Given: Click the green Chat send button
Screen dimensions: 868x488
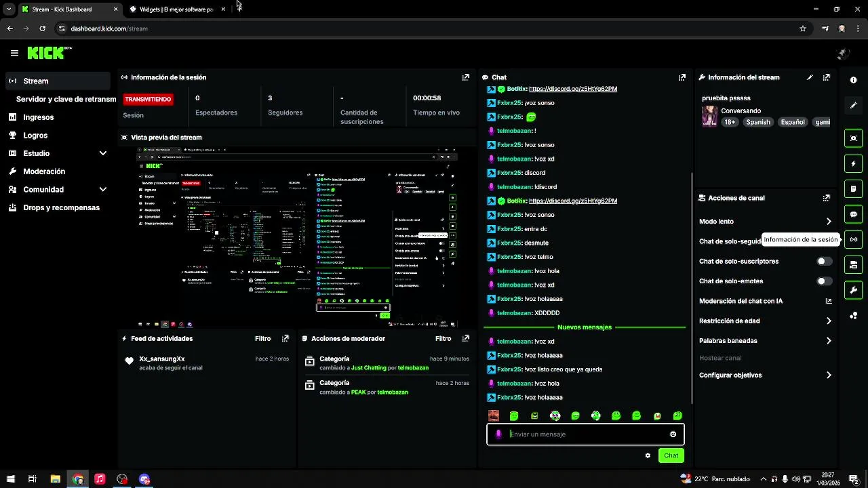Looking at the screenshot, I should tap(671, 455).
